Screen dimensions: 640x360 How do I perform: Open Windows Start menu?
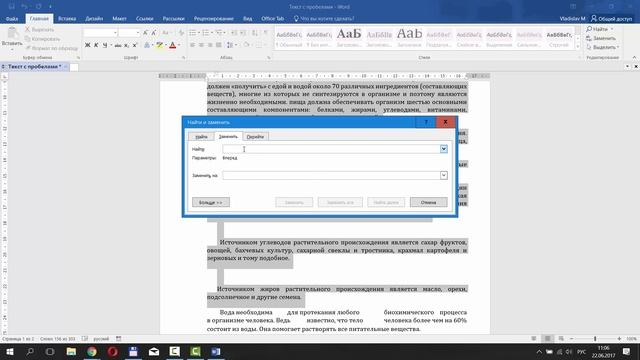click(x=9, y=351)
